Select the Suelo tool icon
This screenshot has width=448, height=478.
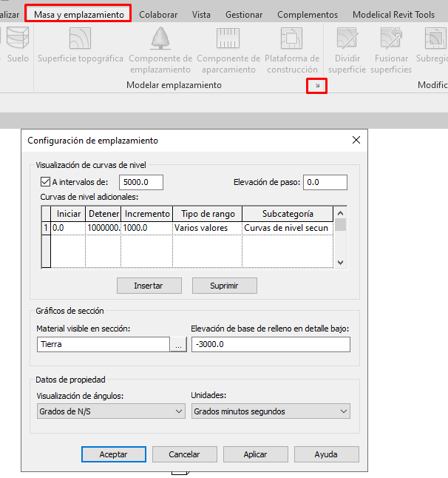click(18, 38)
